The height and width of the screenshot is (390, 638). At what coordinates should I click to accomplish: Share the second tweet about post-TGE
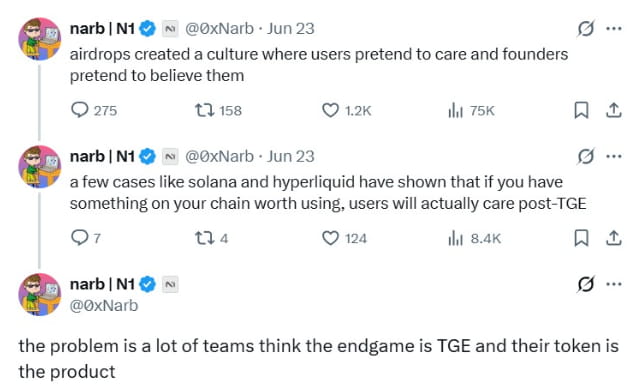coord(614,238)
